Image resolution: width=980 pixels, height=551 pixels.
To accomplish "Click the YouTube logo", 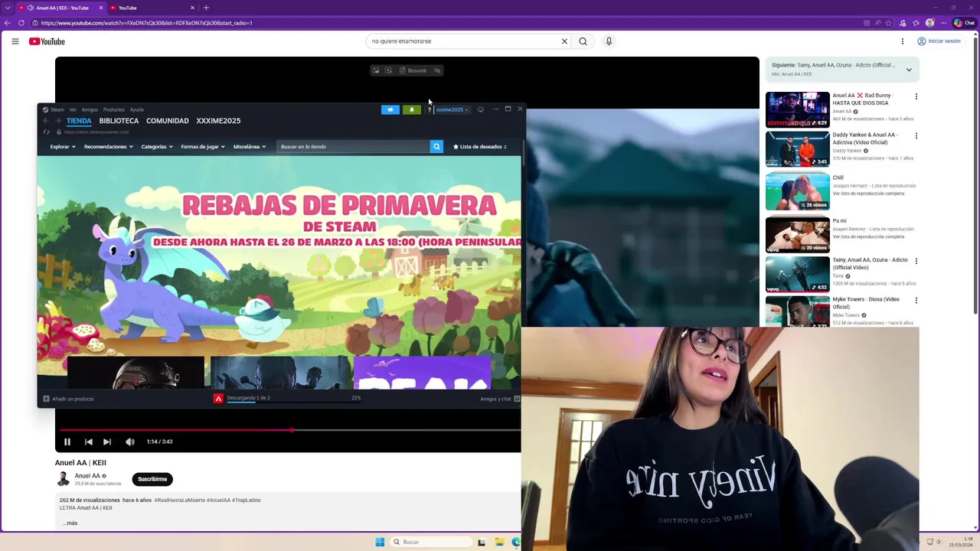I will tap(47, 41).
